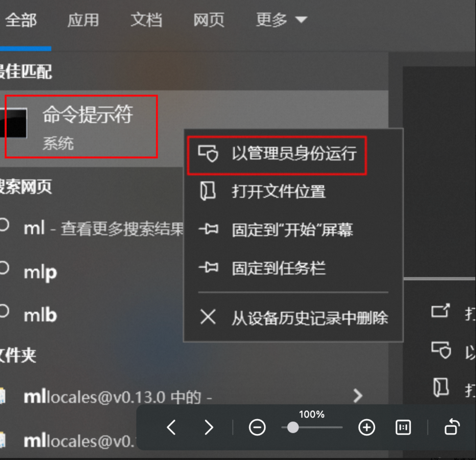Click the pin icon beside 固定到任务栏
Viewport: 476px width, 460px height.
pos(208,267)
